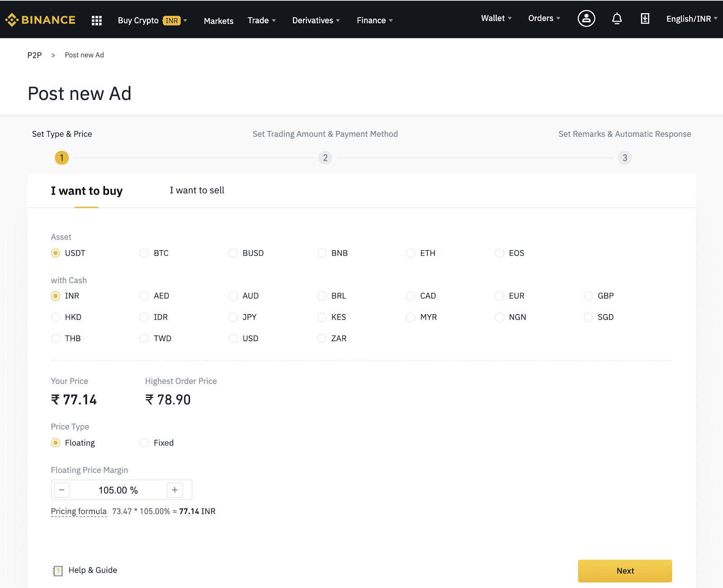The height and width of the screenshot is (588, 723).
Task: Open the user profile icon
Action: click(586, 19)
